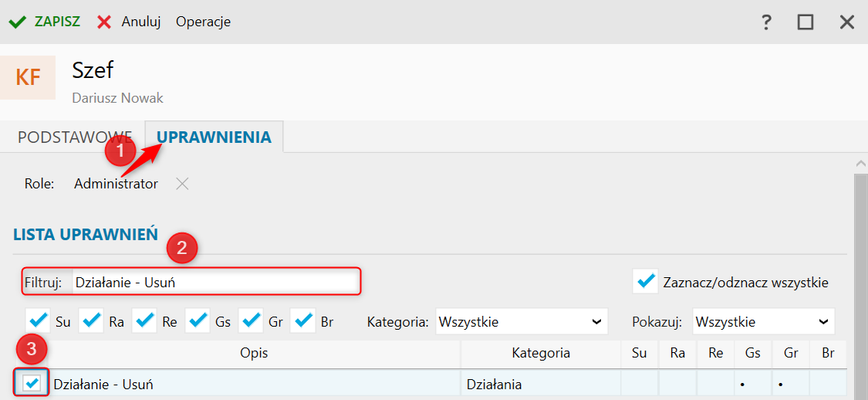This screenshot has height=400, width=868.
Task: Open the Pokazuj dropdown
Action: click(763, 321)
